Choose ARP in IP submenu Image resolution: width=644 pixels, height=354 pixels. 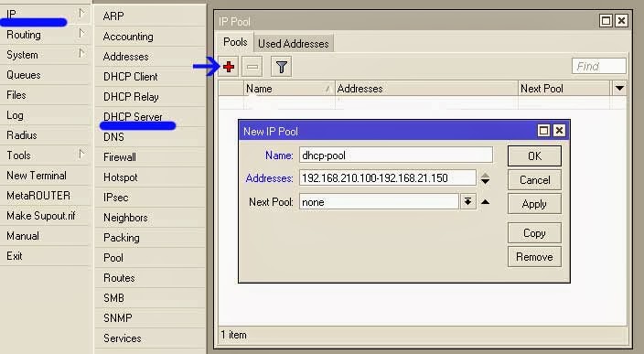pyautogui.click(x=150, y=16)
